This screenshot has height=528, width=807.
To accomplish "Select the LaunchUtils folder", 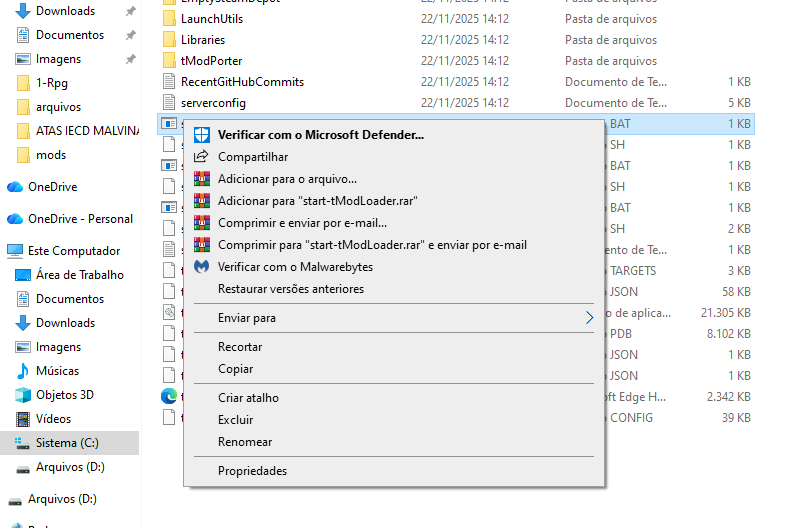I will click(212, 19).
